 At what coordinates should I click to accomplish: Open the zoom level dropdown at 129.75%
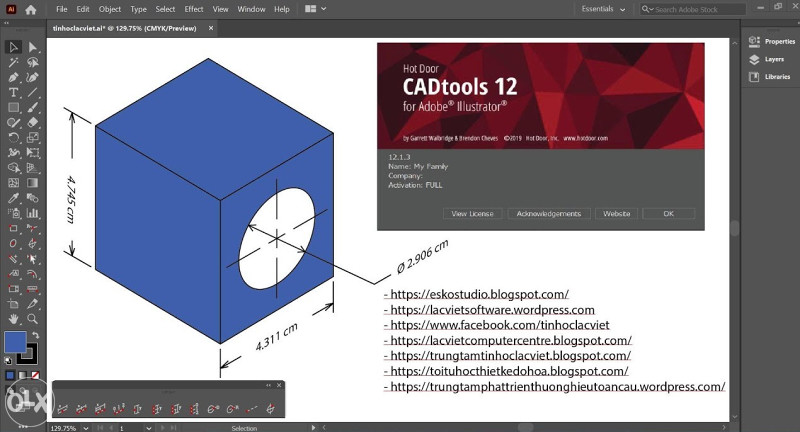[86, 428]
